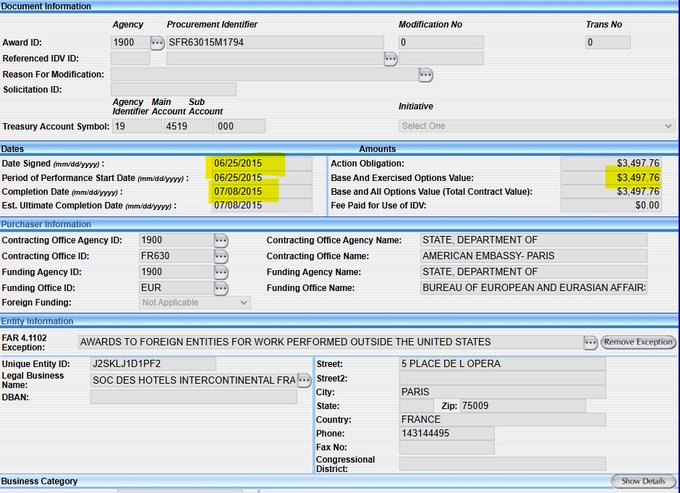Expand the Initiative dropdown
Screen dimensions: 680x493
(x=536, y=126)
